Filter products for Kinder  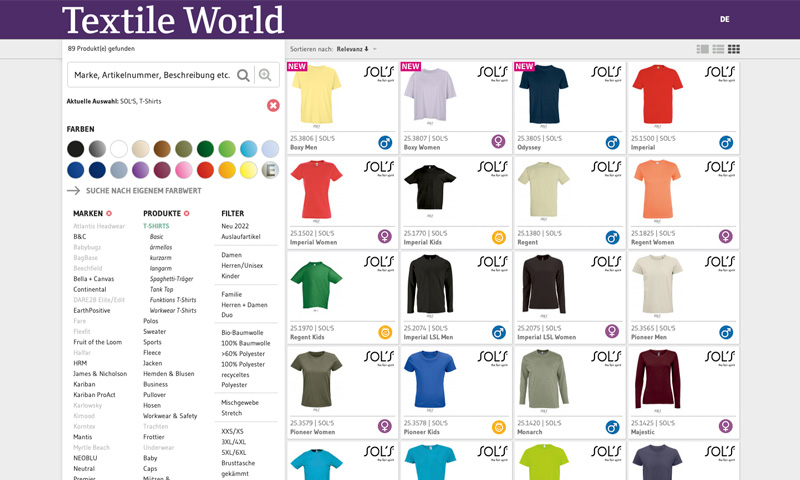(x=230, y=276)
